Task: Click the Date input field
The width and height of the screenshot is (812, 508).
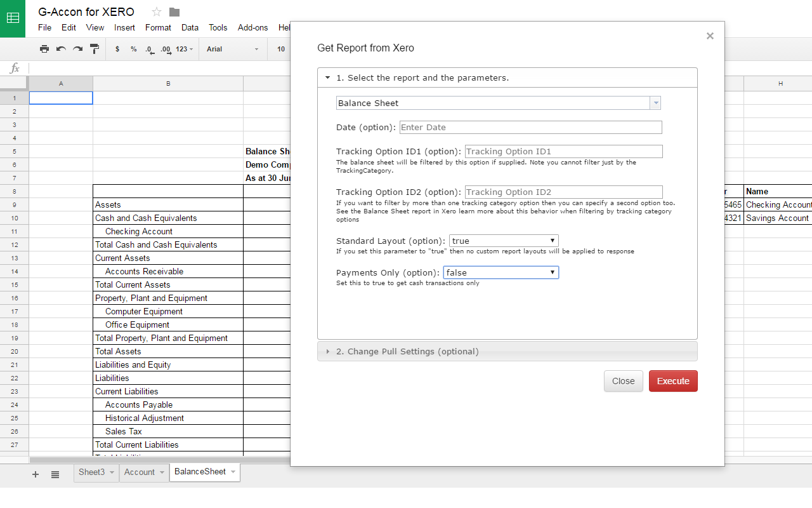Action: [530, 127]
